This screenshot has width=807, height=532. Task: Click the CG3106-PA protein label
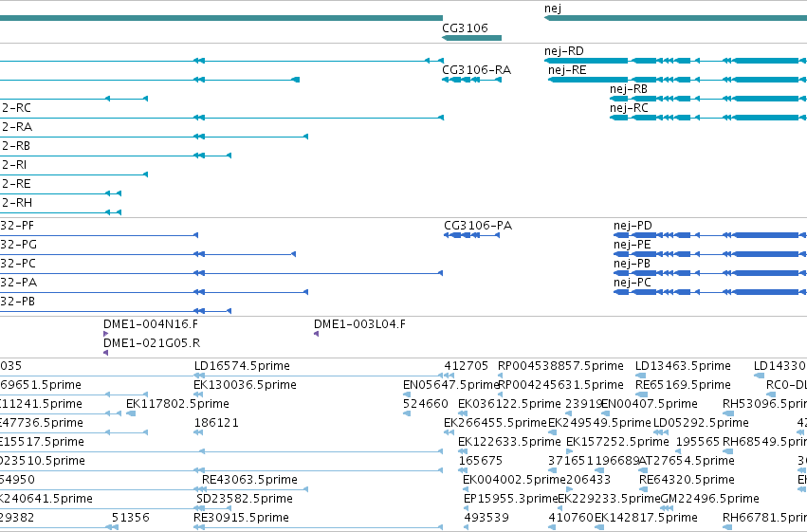[x=478, y=226]
